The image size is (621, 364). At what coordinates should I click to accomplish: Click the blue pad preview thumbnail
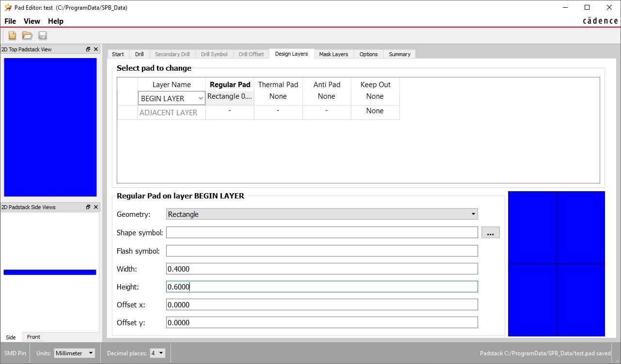(x=557, y=264)
